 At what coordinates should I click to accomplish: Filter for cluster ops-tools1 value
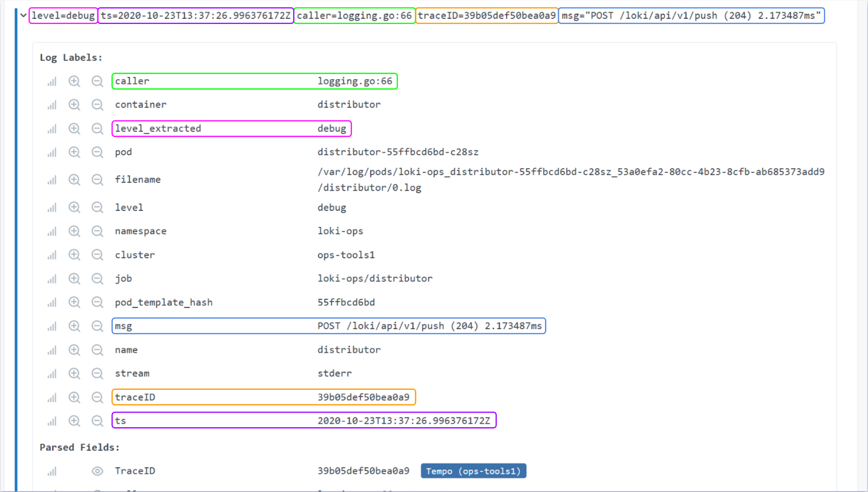click(74, 255)
